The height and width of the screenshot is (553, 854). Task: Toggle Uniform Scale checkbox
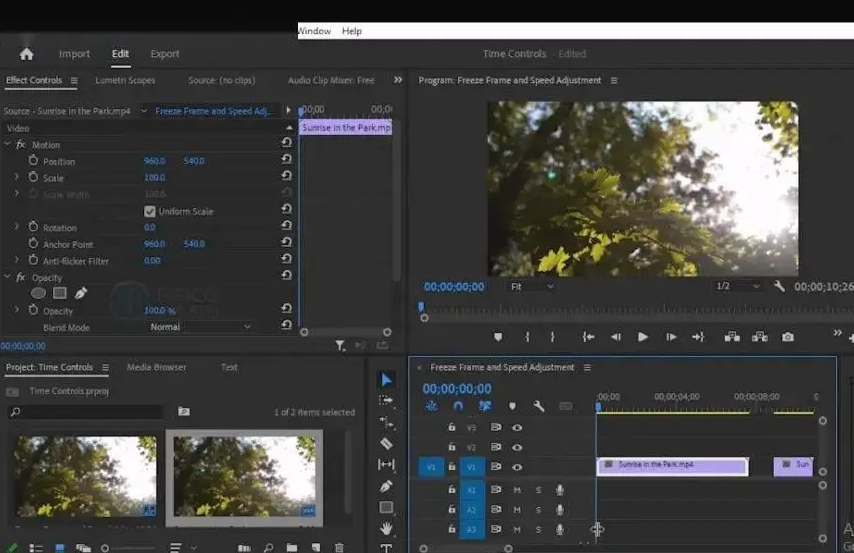(x=150, y=211)
